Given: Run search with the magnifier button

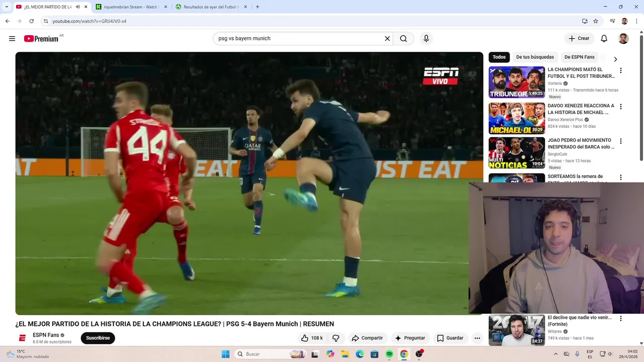Looking at the screenshot, I should coord(404,39).
